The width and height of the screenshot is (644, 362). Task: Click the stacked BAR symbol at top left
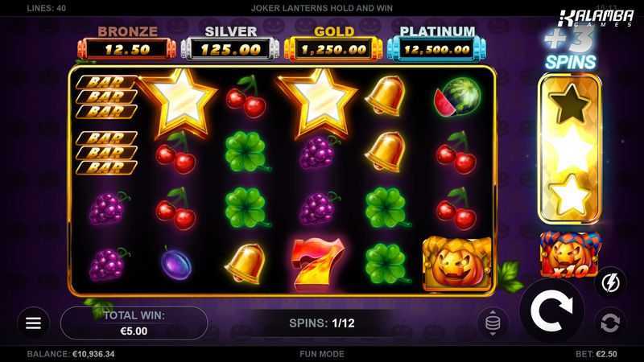point(106,97)
